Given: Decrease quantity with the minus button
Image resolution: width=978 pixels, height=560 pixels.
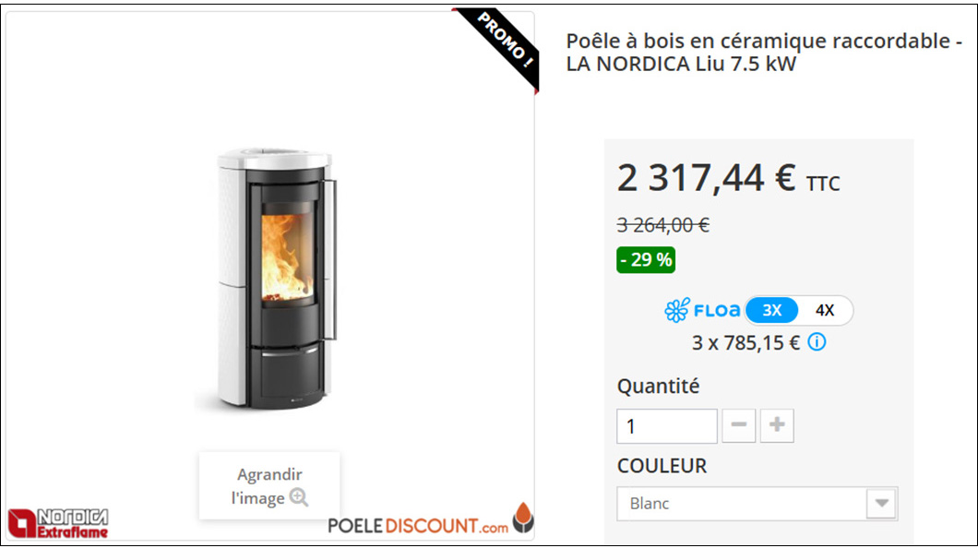Looking at the screenshot, I should (x=738, y=425).
